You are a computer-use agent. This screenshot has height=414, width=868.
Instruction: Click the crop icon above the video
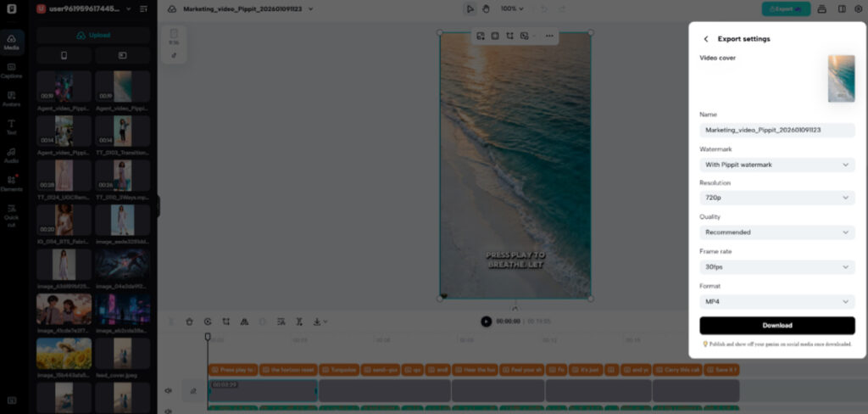pyautogui.click(x=509, y=36)
